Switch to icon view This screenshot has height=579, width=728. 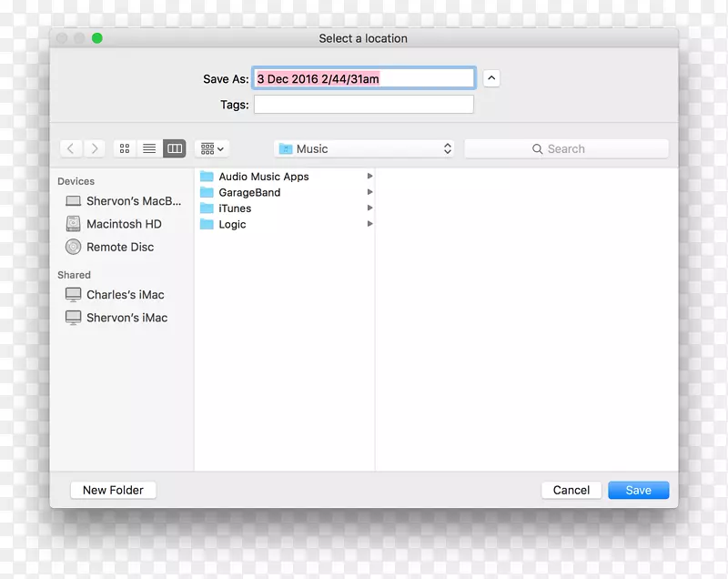(x=126, y=148)
